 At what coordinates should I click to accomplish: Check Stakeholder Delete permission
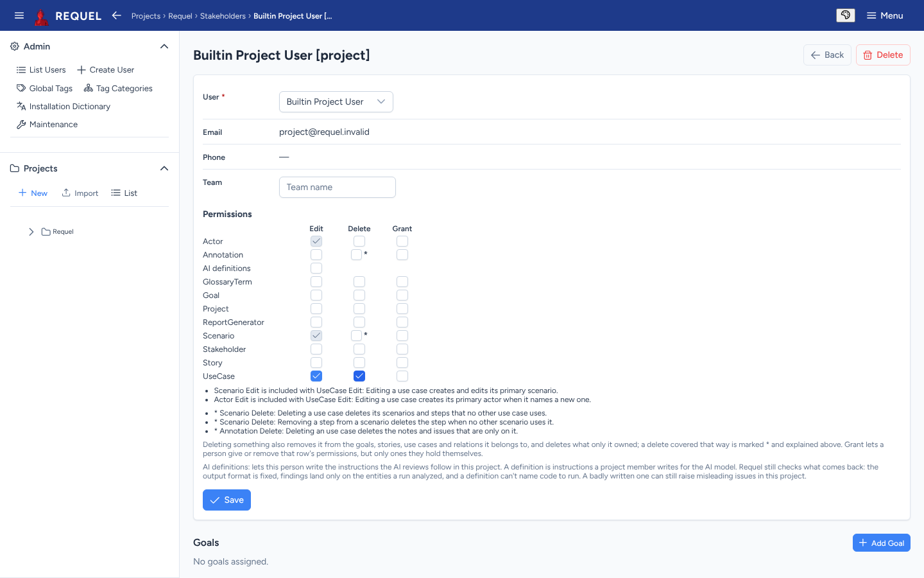(x=359, y=349)
